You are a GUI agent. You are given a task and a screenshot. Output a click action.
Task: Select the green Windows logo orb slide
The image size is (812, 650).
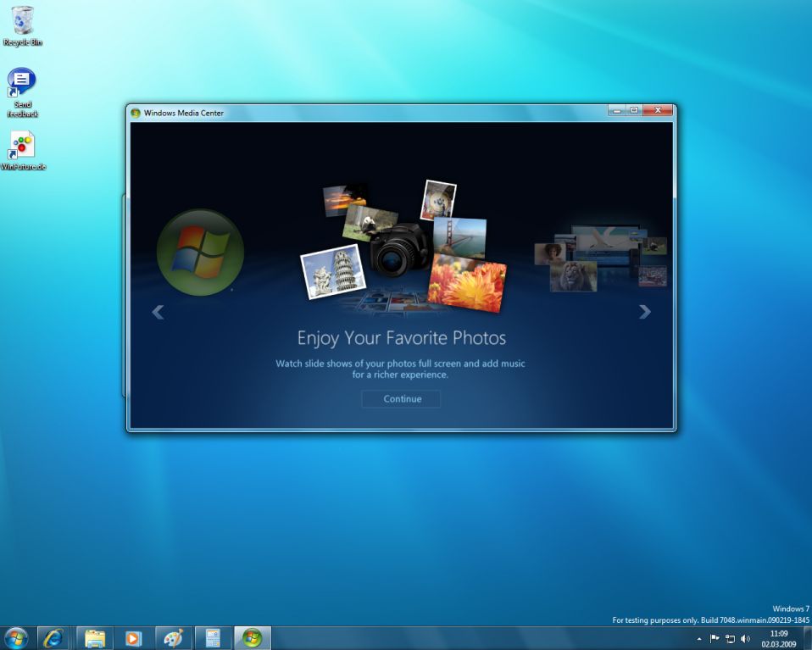tap(200, 252)
